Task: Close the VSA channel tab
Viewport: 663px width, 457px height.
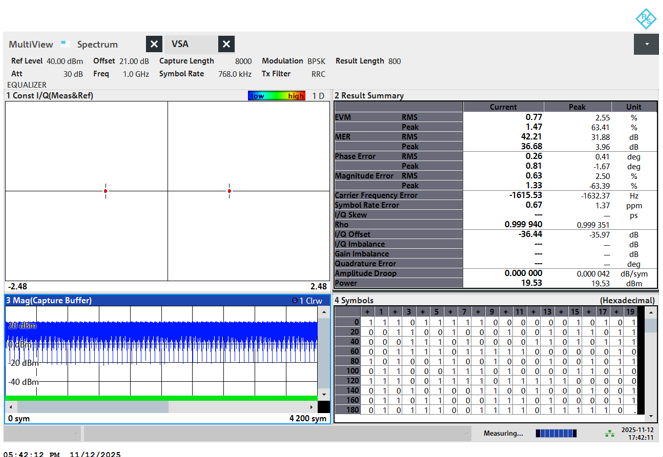Action: click(227, 44)
